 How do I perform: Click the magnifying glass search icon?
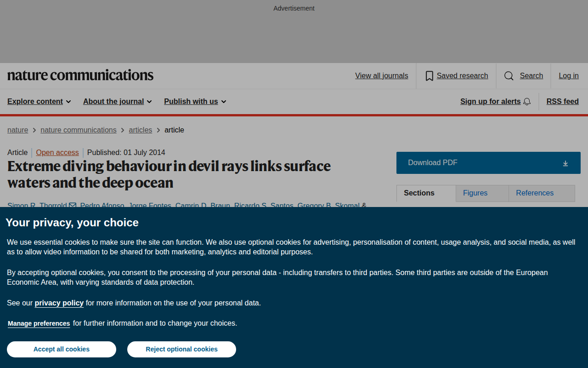click(509, 76)
